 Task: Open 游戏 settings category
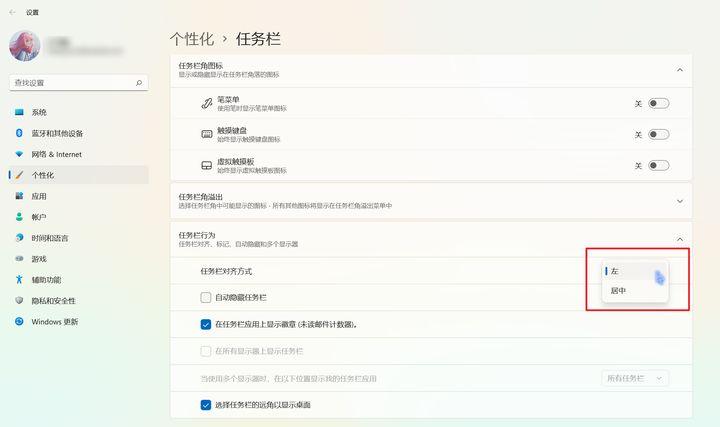pyautogui.click(x=79, y=258)
